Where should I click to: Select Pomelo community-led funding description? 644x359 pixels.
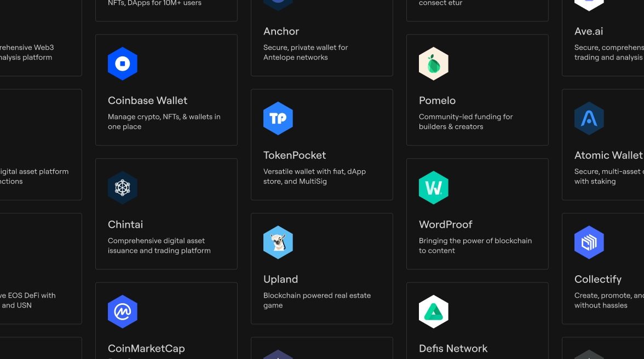[465, 122]
